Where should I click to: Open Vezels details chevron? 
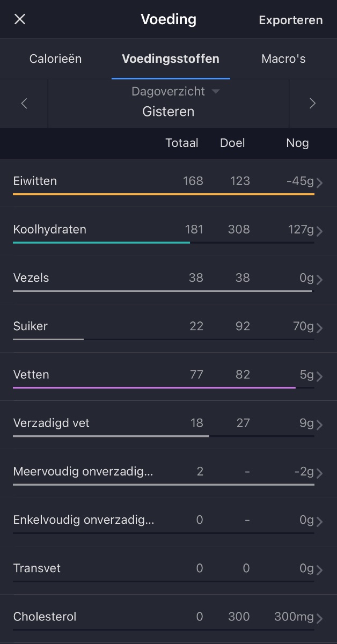pyautogui.click(x=320, y=280)
